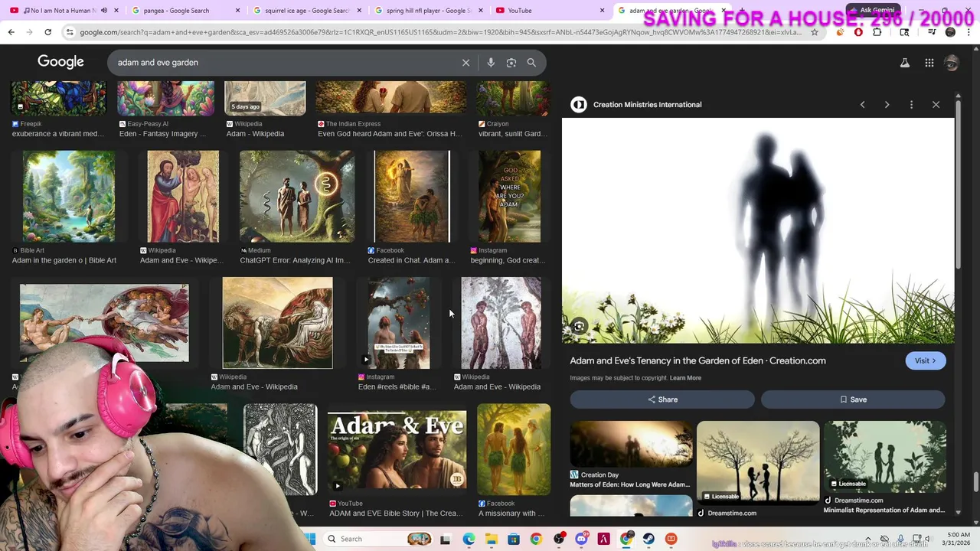Switch to spring hill nfl player tab
The height and width of the screenshot is (551, 980).
[x=427, y=11]
